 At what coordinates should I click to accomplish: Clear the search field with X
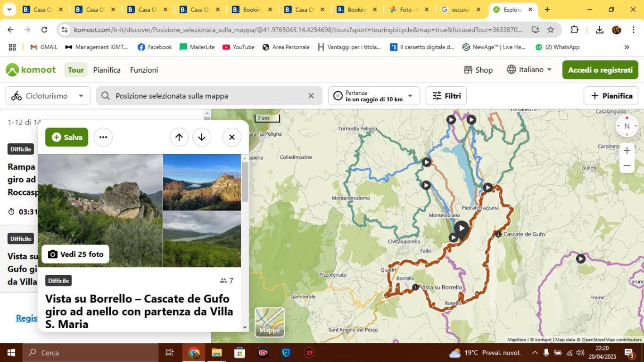tap(311, 96)
